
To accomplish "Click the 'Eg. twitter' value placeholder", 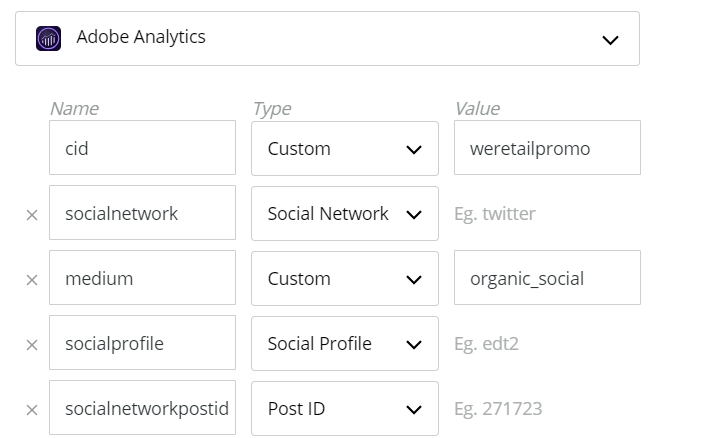I will (x=546, y=214).
